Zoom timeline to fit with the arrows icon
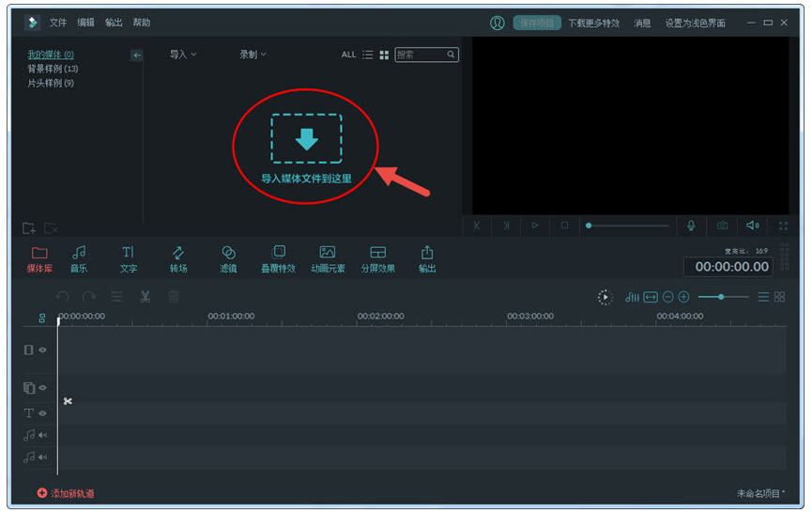Image resolution: width=812 pixels, height=513 pixels. [651, 297]
